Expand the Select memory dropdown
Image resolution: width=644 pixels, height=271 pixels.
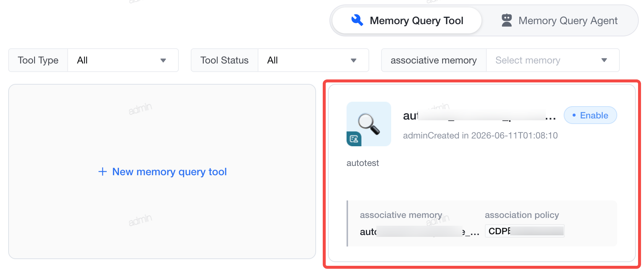(x=553, y=60)
